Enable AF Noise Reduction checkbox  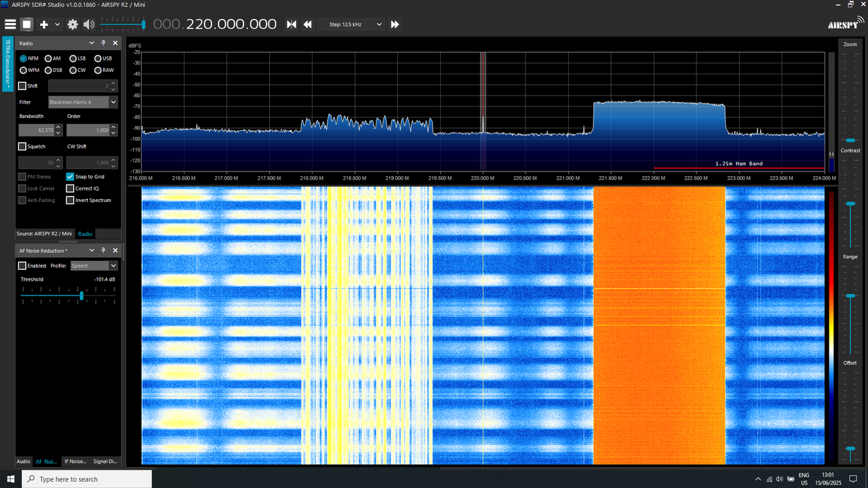pyautogui.click(x=22, y=266)
